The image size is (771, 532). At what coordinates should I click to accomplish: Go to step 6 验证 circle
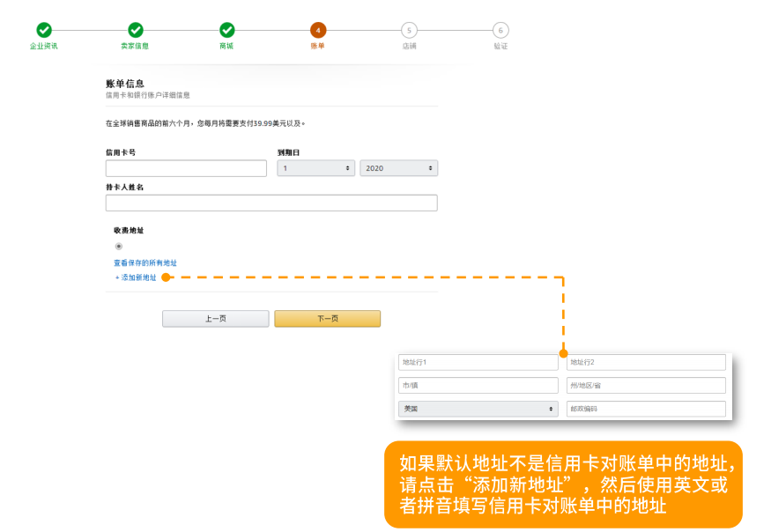500,30
